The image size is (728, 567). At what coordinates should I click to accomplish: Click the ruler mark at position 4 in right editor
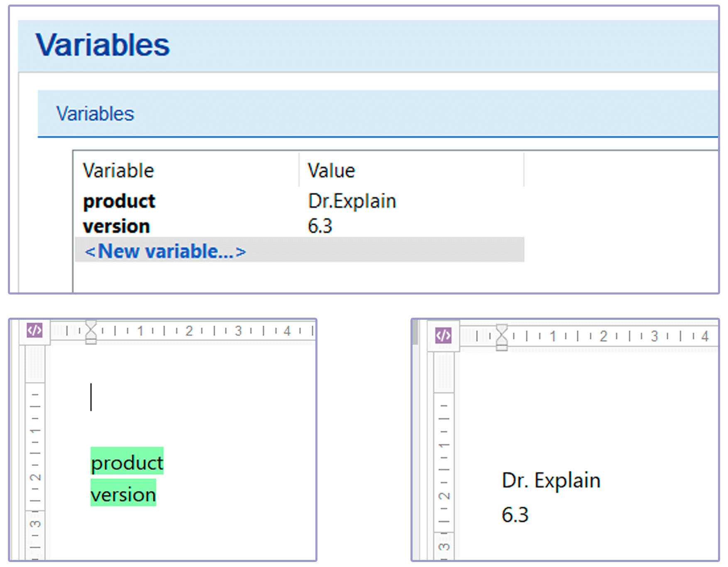[x=704, y=336]
